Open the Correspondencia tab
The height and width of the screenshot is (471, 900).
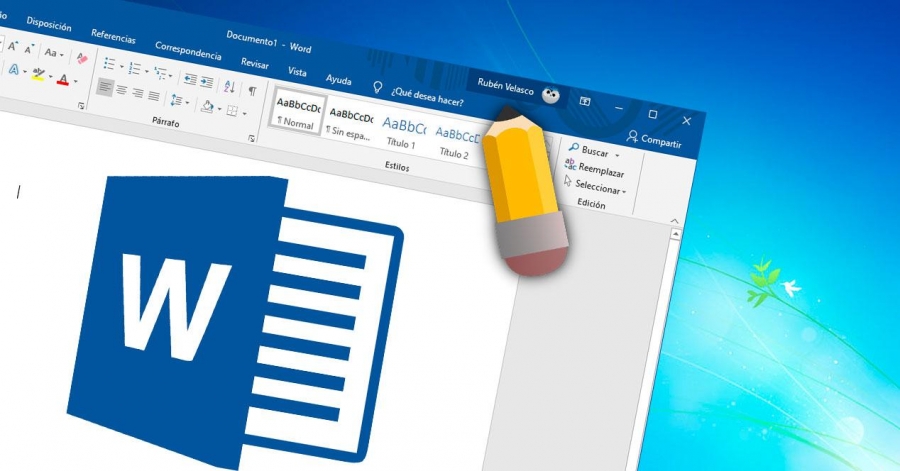click(x=188, y=51)
